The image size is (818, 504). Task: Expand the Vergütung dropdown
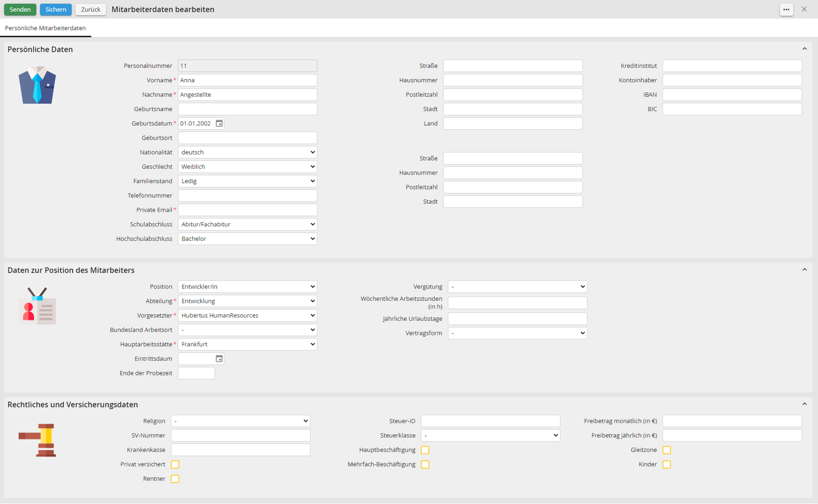click(517, 287)
